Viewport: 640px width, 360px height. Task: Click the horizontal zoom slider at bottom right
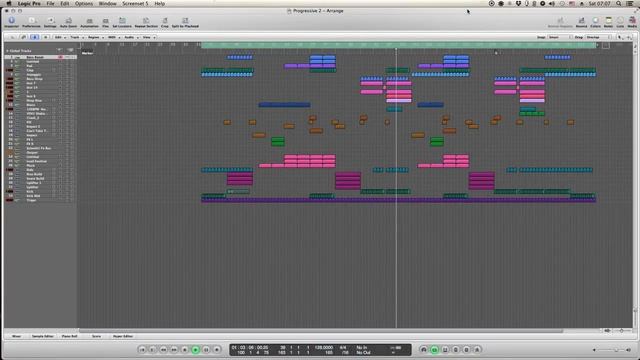click(x=621, y=331)
